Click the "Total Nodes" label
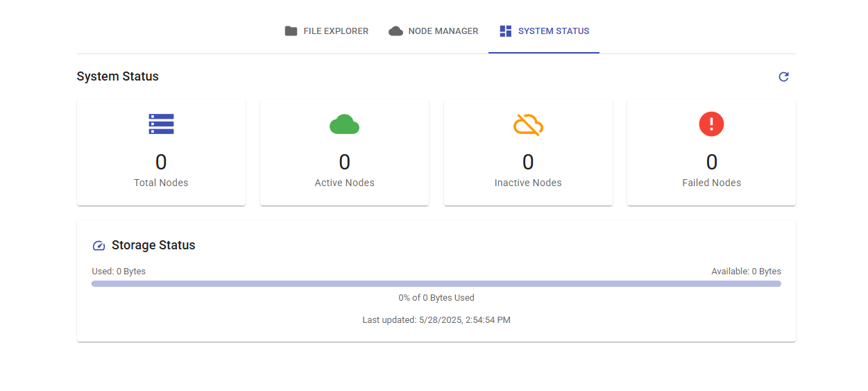 coord(161,183)
